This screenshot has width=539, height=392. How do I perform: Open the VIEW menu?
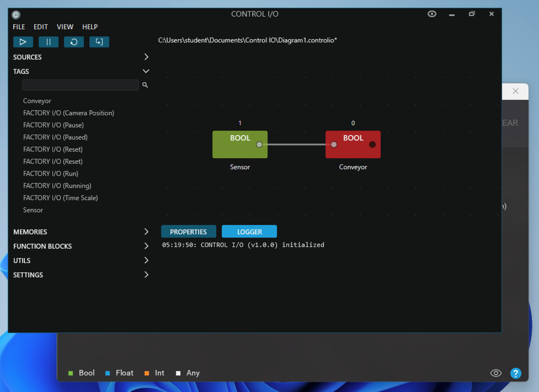point(65,27)
